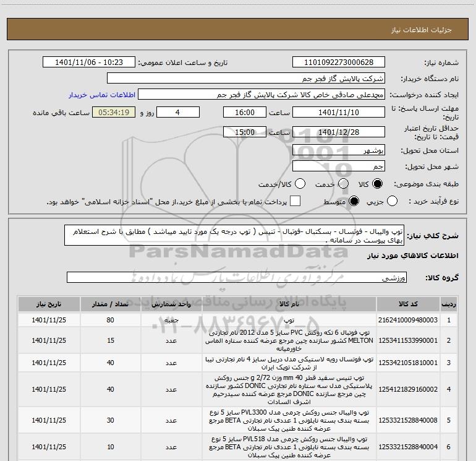
Task: Select item code 1253321528840004
Action: (408, 447)
